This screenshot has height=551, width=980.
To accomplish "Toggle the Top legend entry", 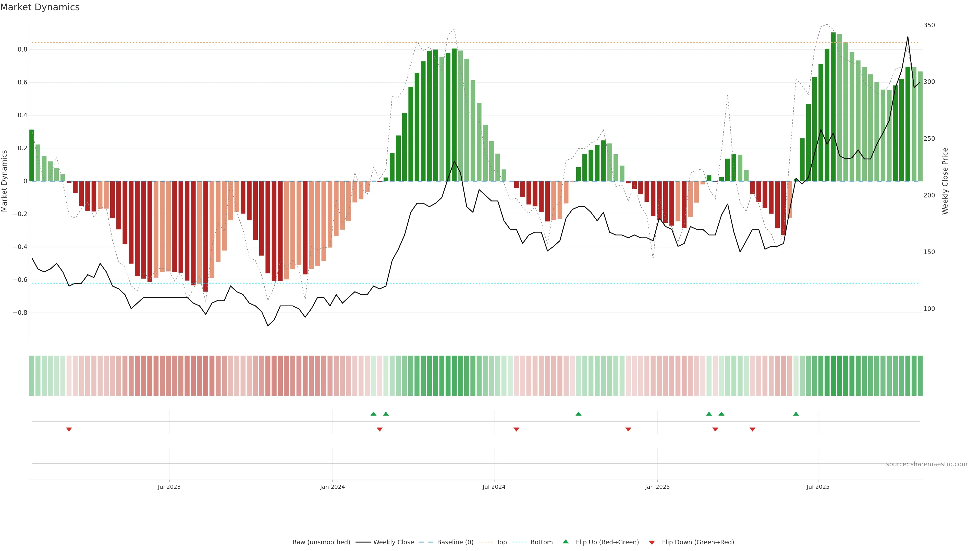I will (x=501, y=542).
